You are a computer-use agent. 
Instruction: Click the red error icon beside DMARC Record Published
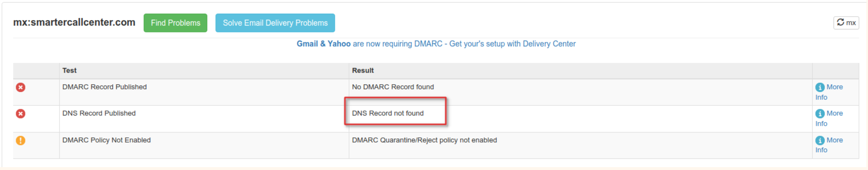point(20,87)
